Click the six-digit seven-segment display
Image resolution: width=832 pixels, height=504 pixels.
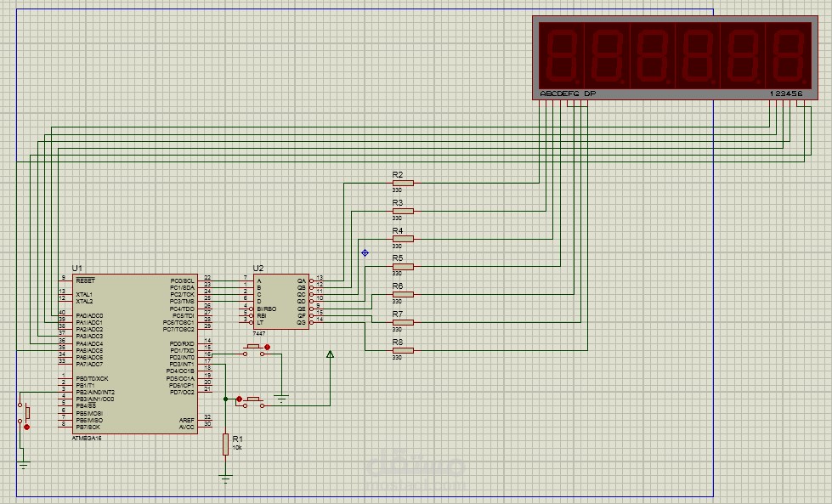675,57
